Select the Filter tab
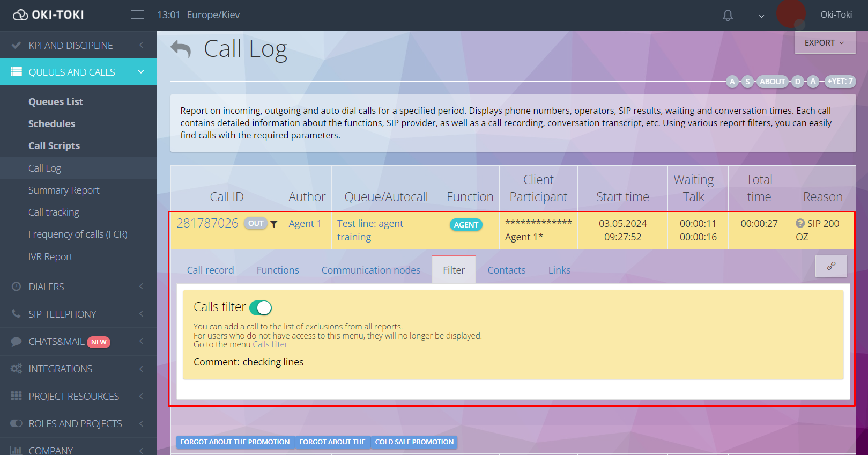Screen dimensions: 868x455 (454, 270)
